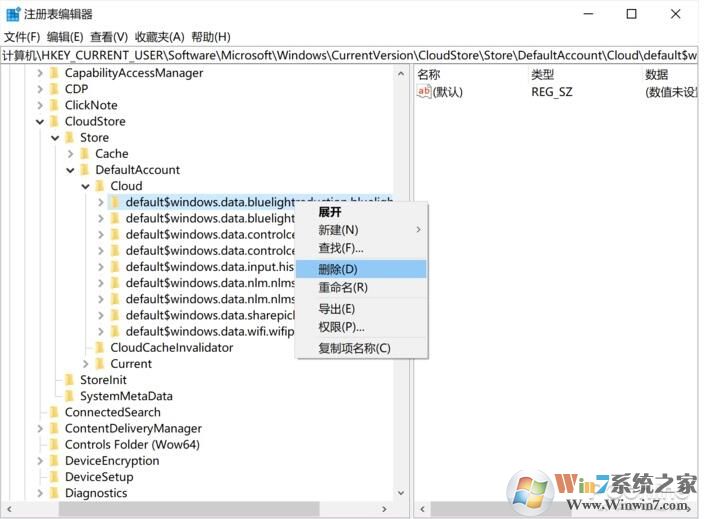Click the Registry Editor app icon in title bar
The width and height of the screenshot is (704, 519).
(x=13, y=14)
